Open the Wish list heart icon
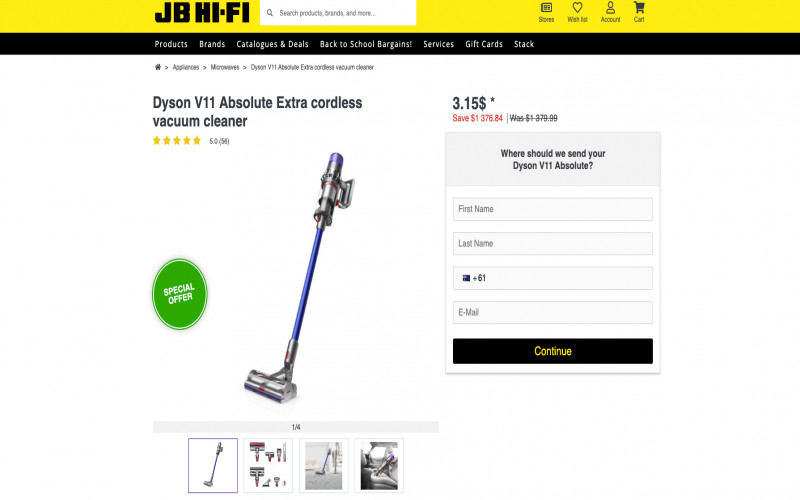Image resolution: width=800 pixels, height=500 pixels. (577, 8)
